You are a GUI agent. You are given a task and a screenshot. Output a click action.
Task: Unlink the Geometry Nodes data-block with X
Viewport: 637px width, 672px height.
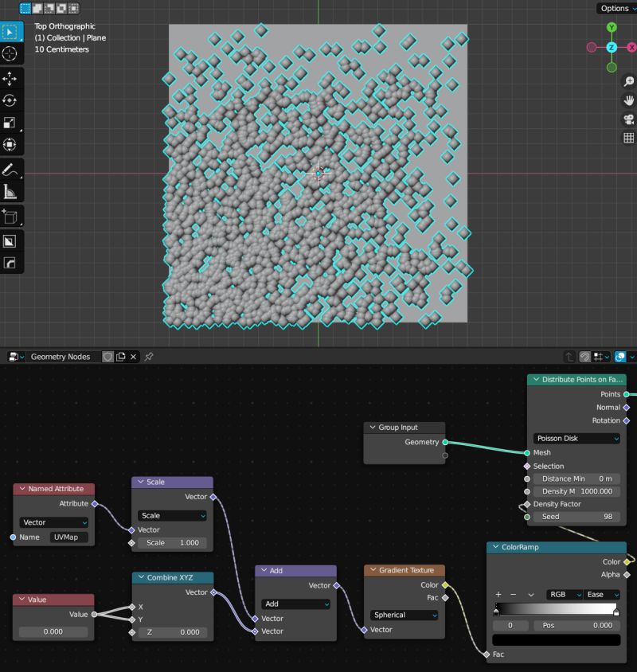tap(132, 357)
